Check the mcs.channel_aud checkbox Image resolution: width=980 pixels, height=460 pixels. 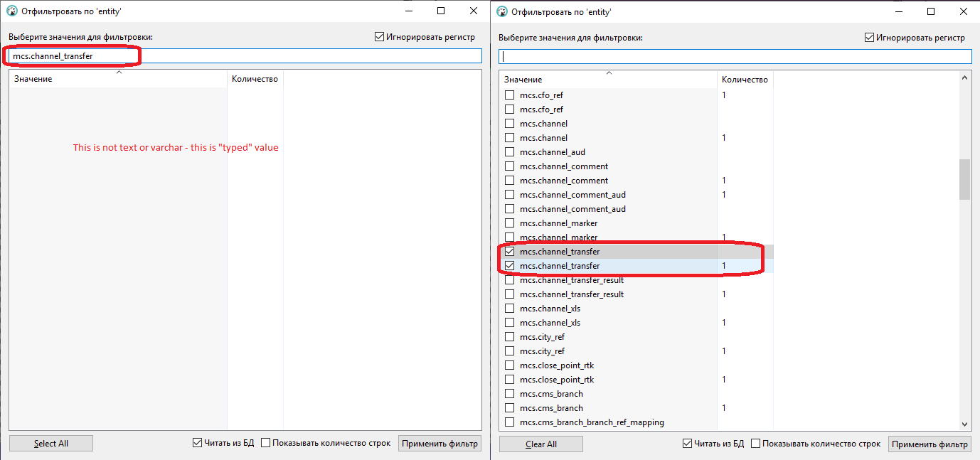click(x=510, y=151)
